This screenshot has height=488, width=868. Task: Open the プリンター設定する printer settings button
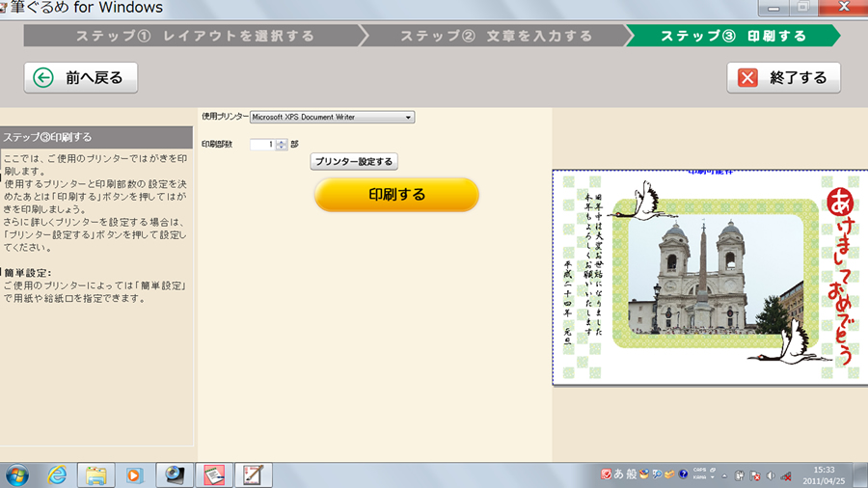(x=354, y=162)
